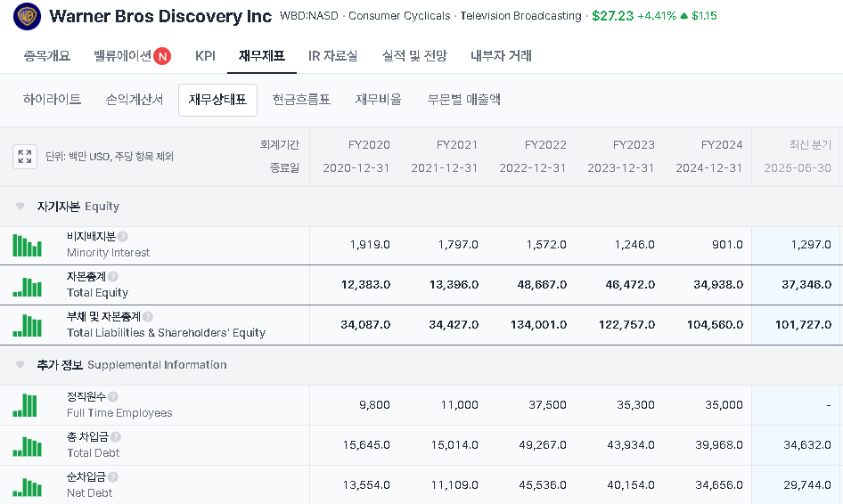843x504 pixels.
Task: Click help icon beside 순차입금
Action: point(113,476)
